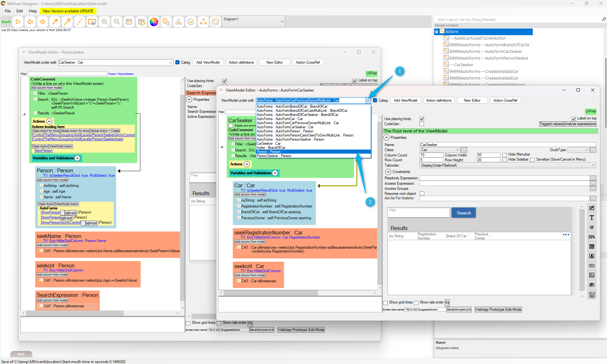
Task: Open the Edit menu
Action: [x=19, y=11]
